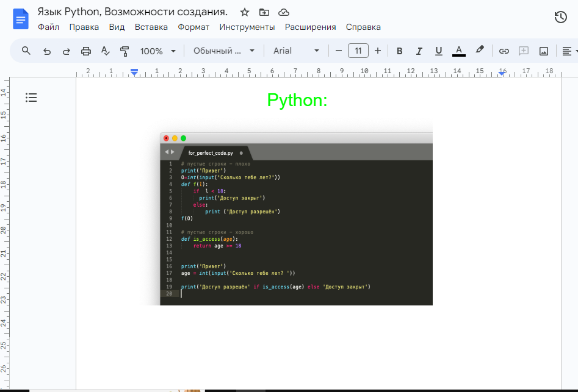Open version history clock icon

point(561,17)
